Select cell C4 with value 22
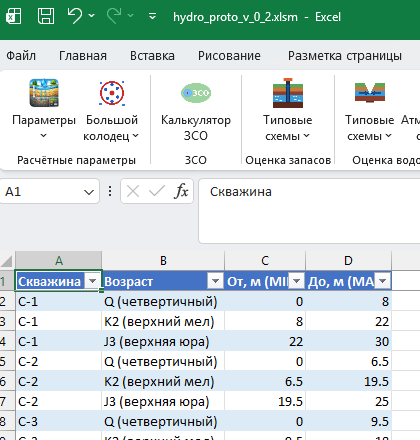 click(x=265, y=341)
